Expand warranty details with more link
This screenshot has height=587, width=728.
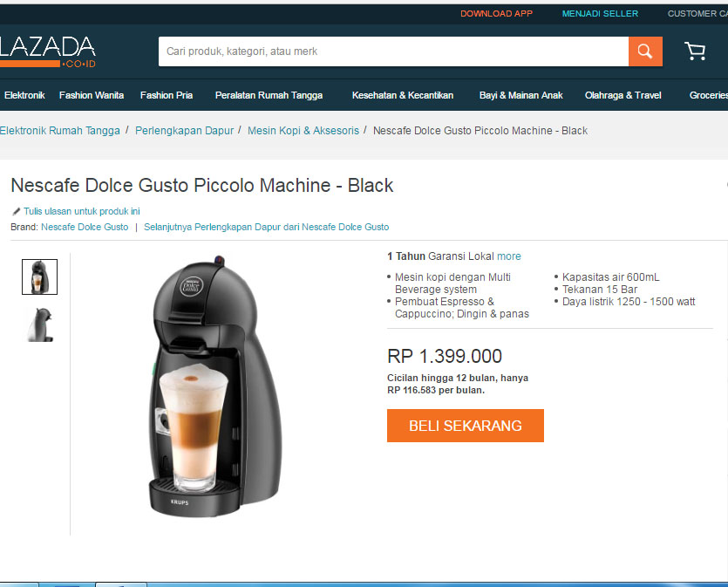point(509,256)
